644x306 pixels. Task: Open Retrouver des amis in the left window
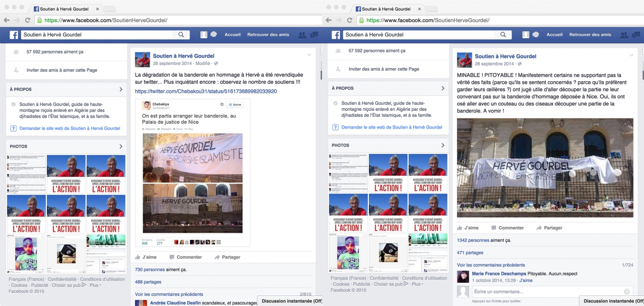click(x=268, y=35)
